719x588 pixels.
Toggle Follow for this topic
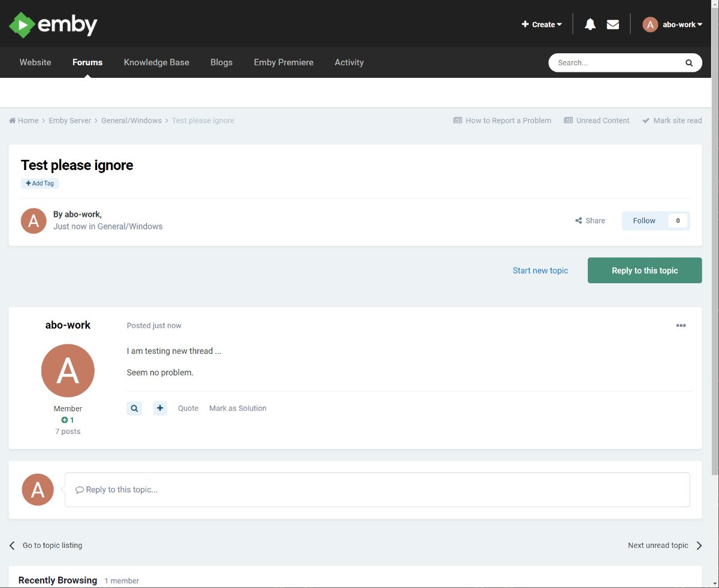tap(644, 220)
